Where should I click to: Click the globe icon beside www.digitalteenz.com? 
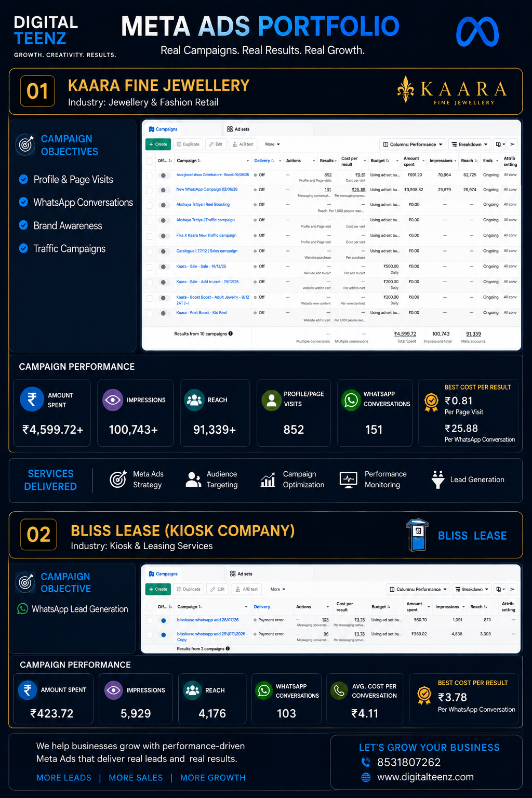366,777
